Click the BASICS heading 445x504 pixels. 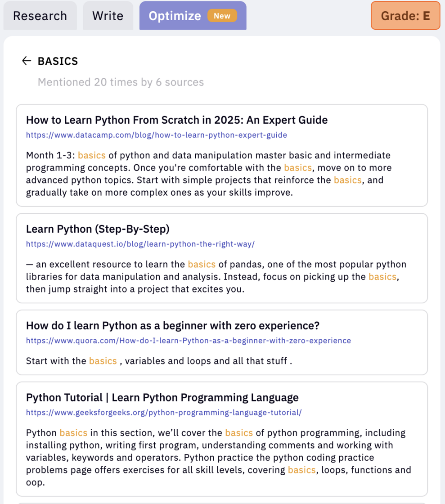pyautogui.click(x=58, y=61)
